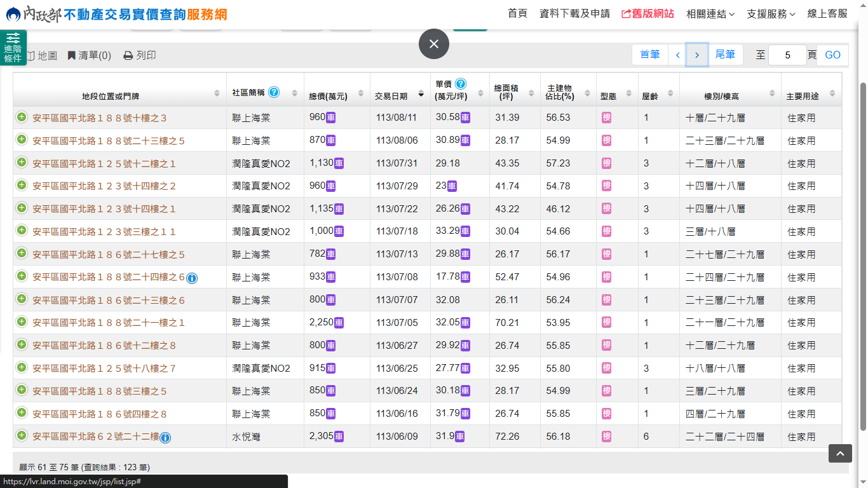
Task: Click parking icon beside 2,250 total price
Action: pos(339,323)
